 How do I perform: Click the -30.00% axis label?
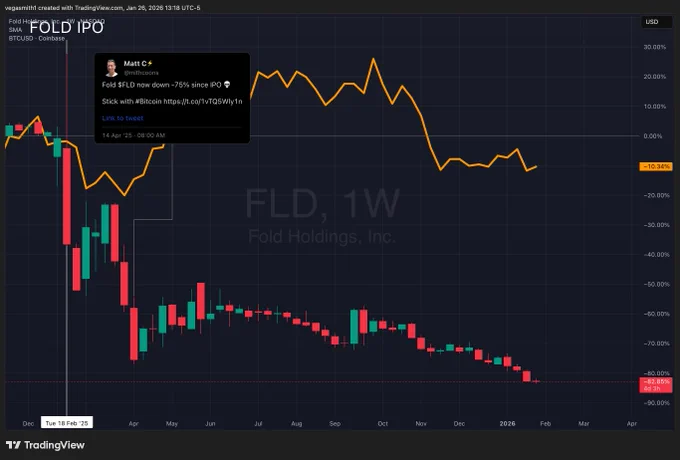(x=656, y=225)
